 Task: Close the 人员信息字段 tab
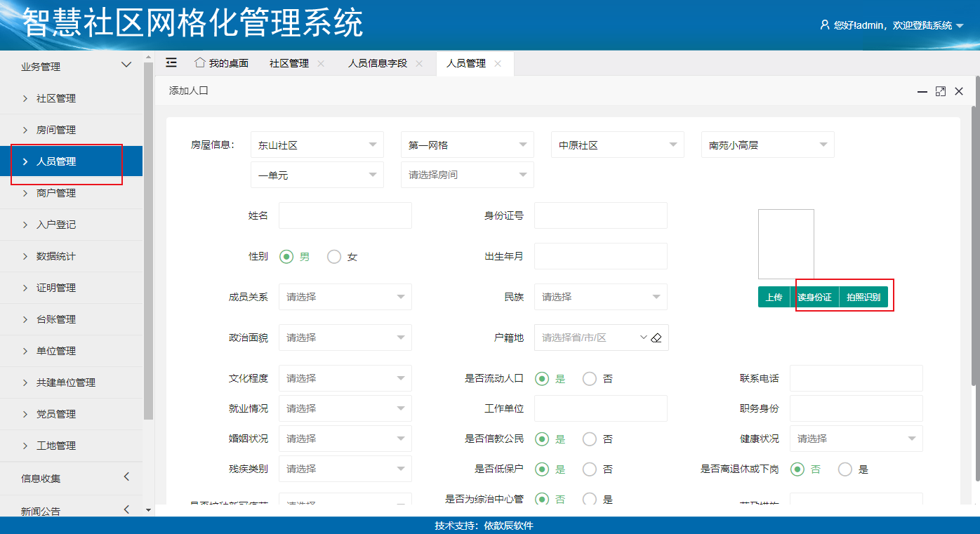click(419, 63)
